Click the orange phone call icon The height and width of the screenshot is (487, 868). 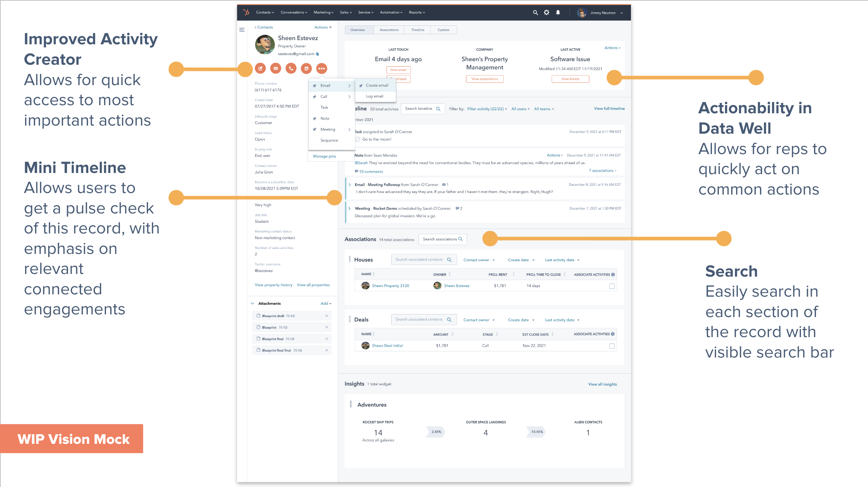[291, 69]
